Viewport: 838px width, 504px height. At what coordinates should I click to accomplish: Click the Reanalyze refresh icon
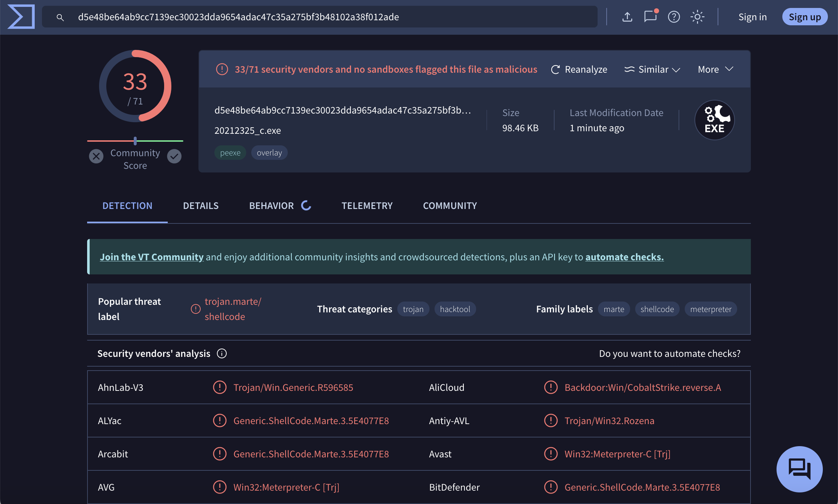click(x=555, y=69)
